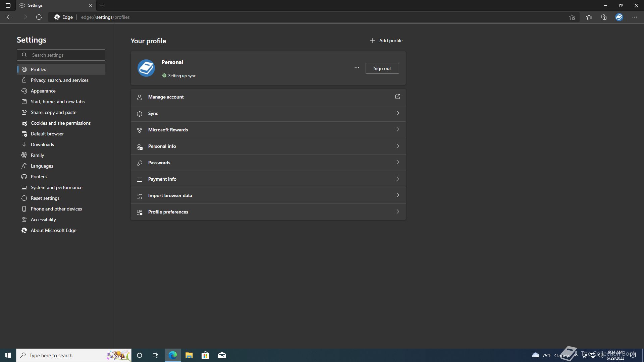The height and width of the screenshot is (362, 644).
Task: Open Manage account external link
Action: [x=398, y=97]
